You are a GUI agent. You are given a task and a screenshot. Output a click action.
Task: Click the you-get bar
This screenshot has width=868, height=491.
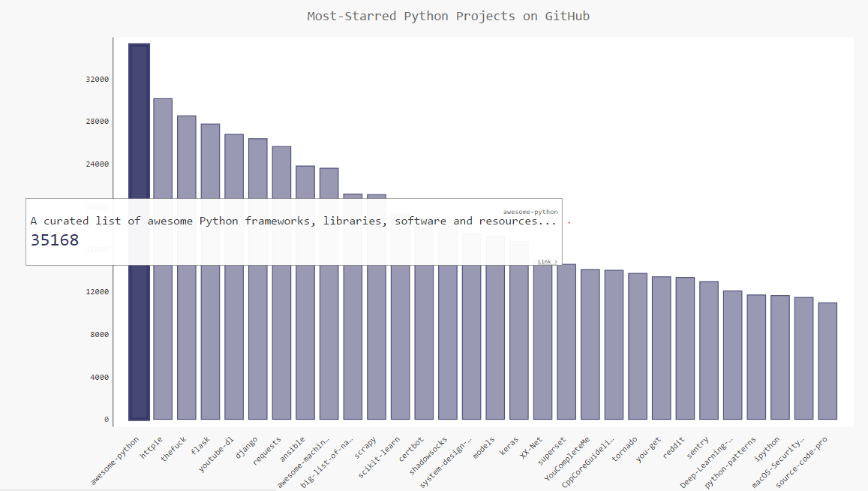[662, 348]
